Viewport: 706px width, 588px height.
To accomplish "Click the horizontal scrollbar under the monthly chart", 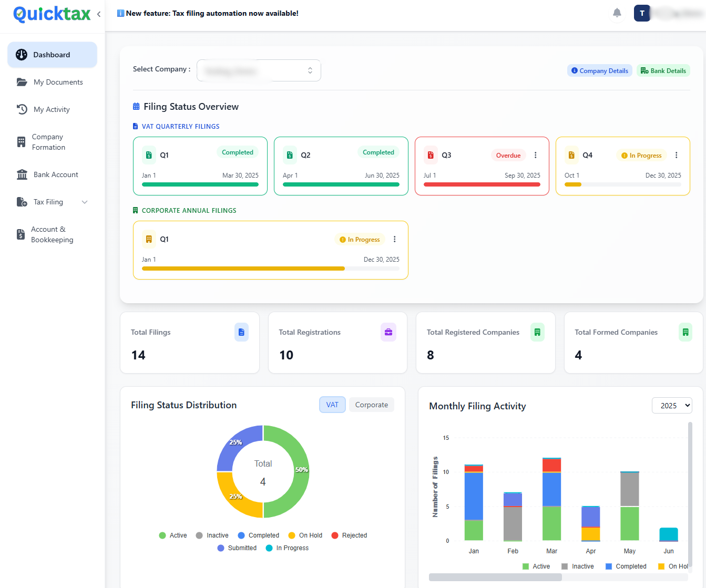I will pyautogui.click(x=495, y=577).
